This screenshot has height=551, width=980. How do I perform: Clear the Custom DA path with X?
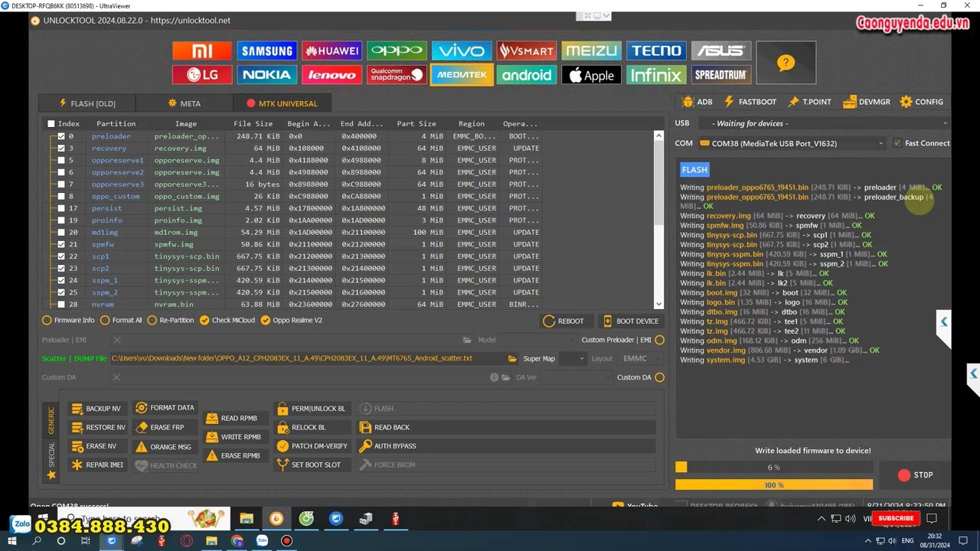tap(116, 377)
